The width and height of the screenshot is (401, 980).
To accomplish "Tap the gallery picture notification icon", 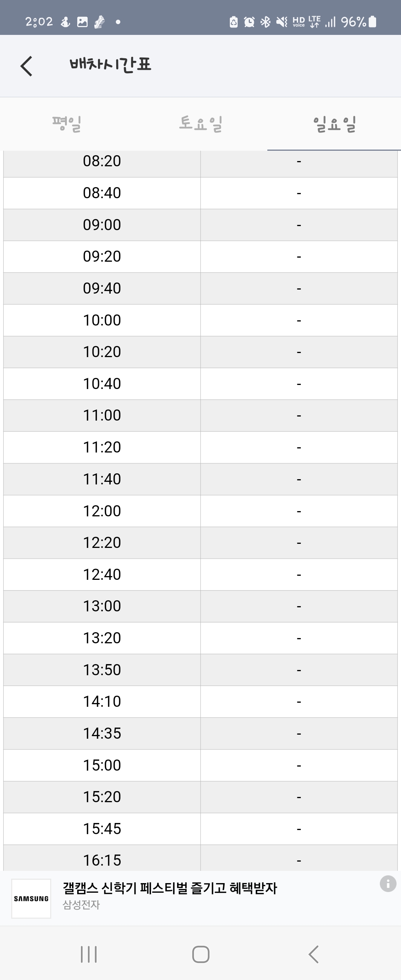I will pyautogui.click(x=82, y=22).
